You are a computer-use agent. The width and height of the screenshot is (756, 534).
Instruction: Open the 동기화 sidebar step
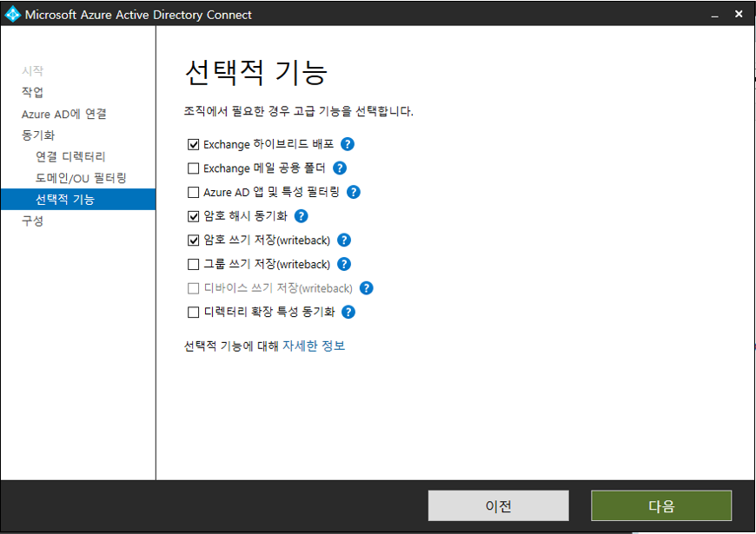[x=38, y=135]
